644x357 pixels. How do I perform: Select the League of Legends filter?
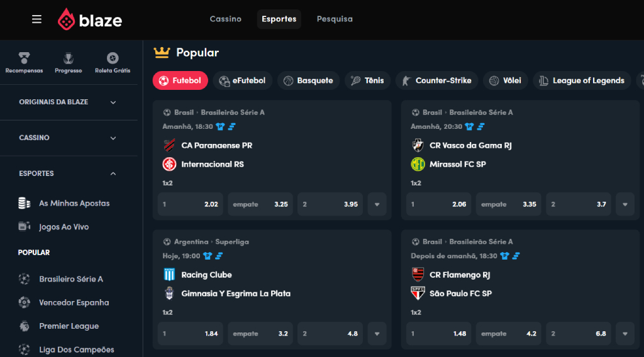pyautogui.click(x=582, y=80)
